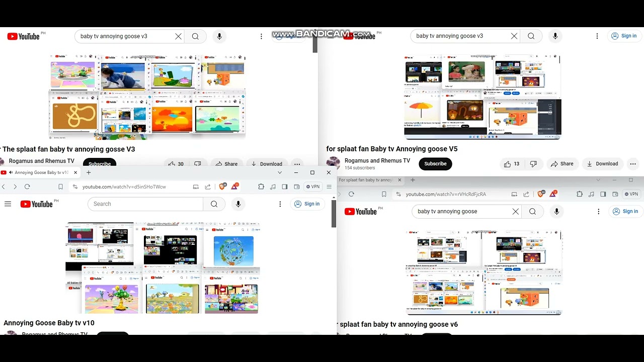This screenshot has height=362, width=644.
Task: Open YouTube settings dots in v6 window
Action: point(599,211)
